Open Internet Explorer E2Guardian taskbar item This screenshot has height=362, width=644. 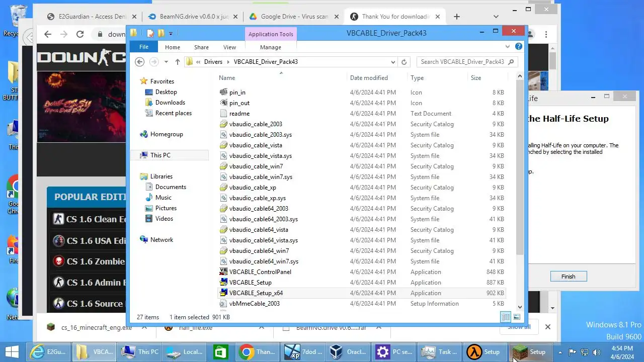tap(49, 352)
